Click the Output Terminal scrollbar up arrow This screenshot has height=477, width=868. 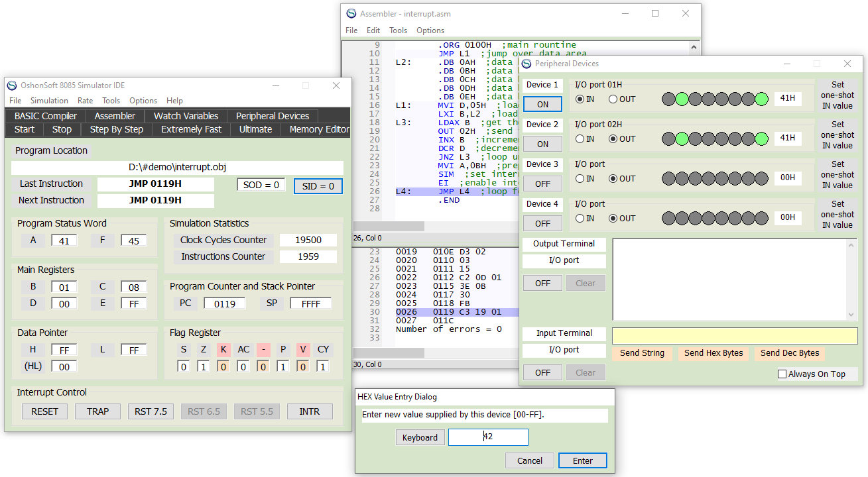851,244
